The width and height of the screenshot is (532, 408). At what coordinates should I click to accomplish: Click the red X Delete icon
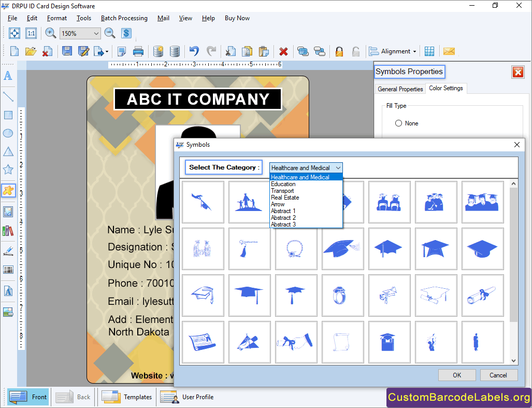pos(284,52)
